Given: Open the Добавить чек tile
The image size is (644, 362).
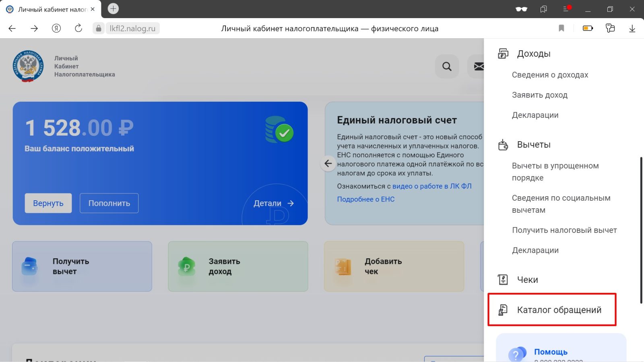Looking at the screenshot, I should pos(394,266).
